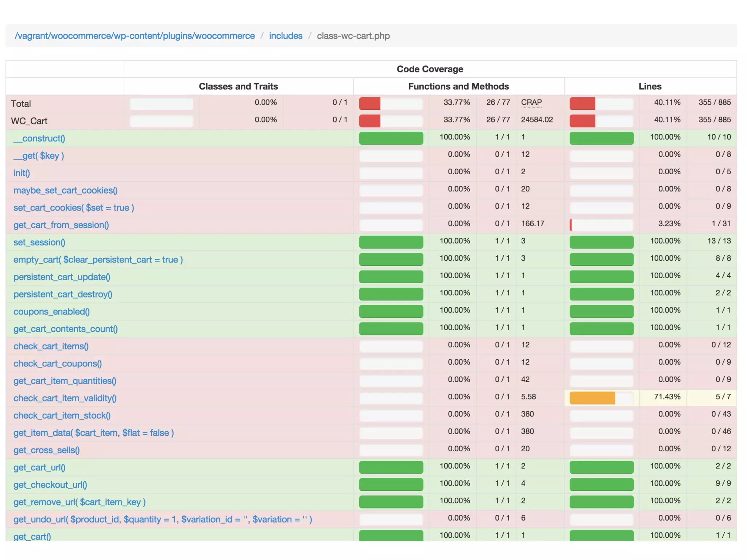Image resolution: width=747 pixels, height=560 pixels.
Task: Click the get_checkout_url() method link
Action: click(50, 485)
